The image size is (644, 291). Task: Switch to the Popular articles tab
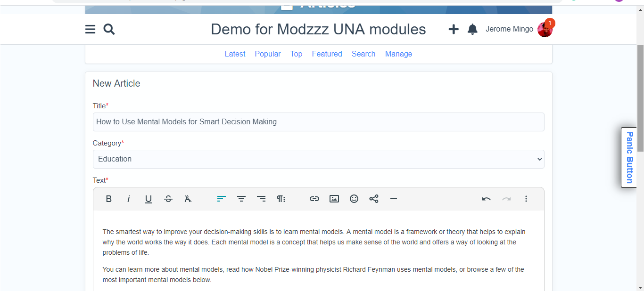[268, 54]
